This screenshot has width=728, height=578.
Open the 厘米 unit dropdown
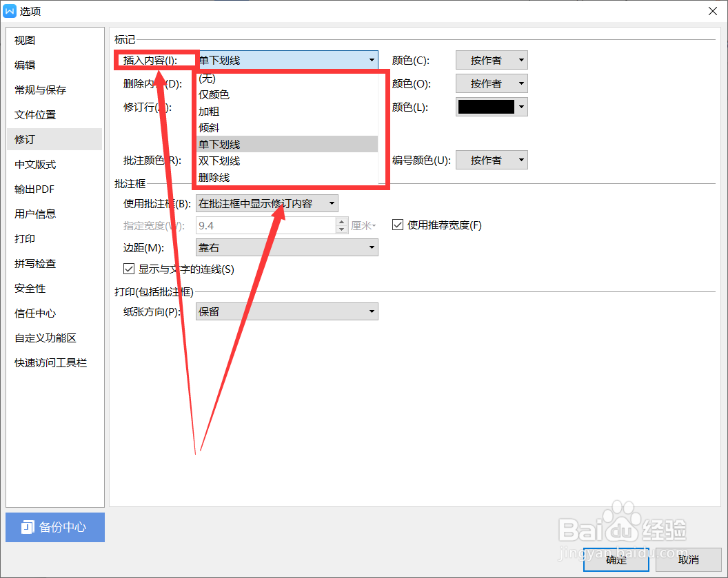pos(362,225)
